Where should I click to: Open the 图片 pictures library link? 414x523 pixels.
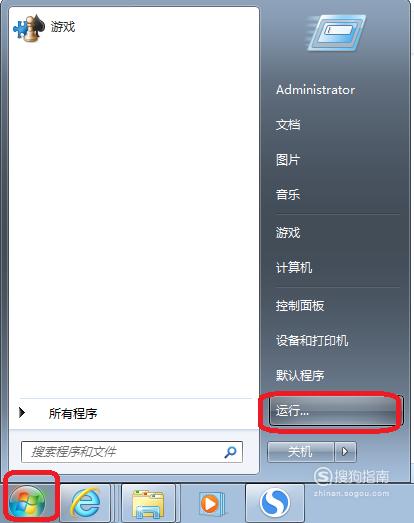(288, 160)
